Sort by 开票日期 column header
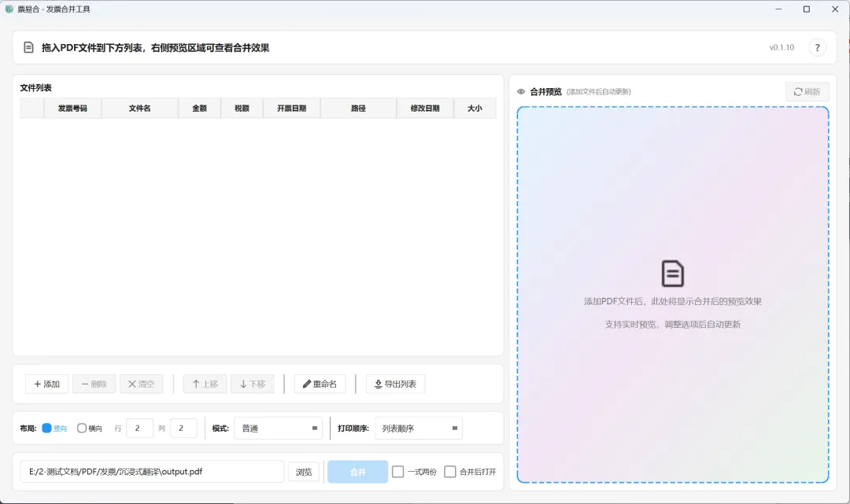 coord(292,109)
